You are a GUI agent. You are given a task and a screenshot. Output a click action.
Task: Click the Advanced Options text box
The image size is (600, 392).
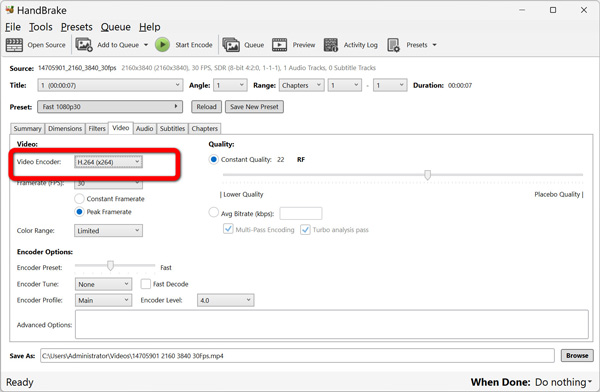click(x=331, y=325)
